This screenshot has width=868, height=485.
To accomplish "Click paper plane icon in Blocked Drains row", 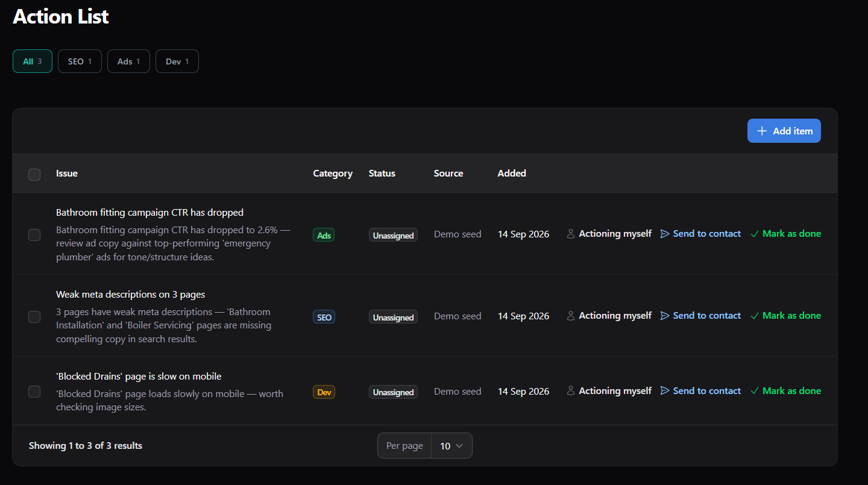I will [x=665, y=391].
